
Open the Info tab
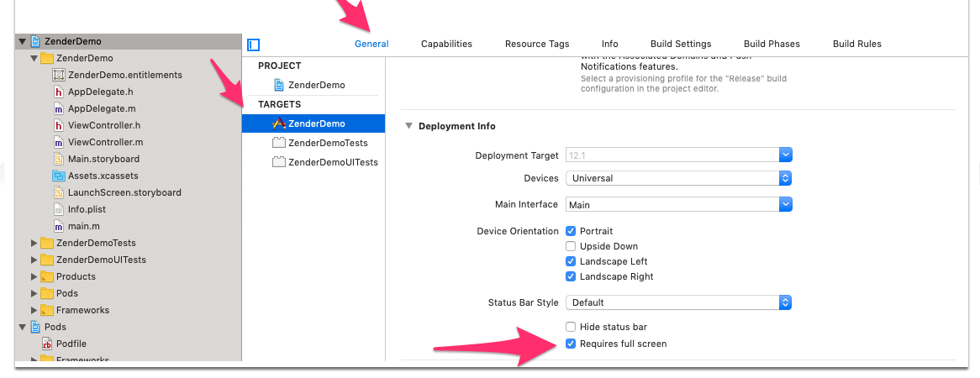tap(610, 44)
